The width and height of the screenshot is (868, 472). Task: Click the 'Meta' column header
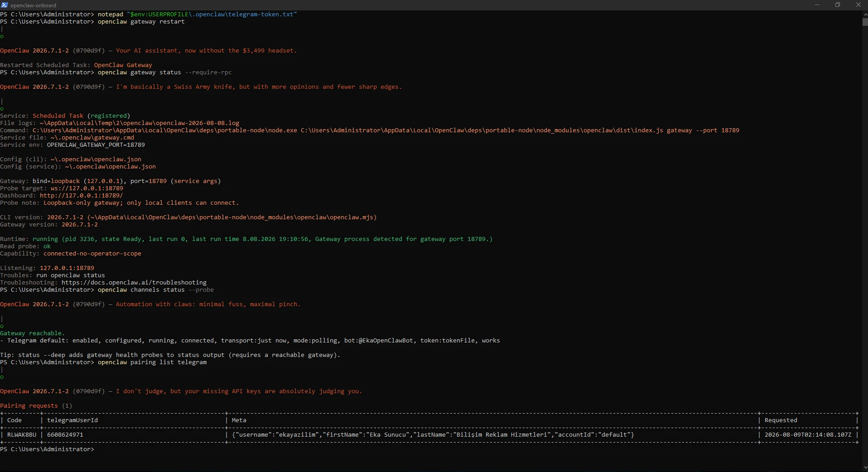click(x=239, y=420)
